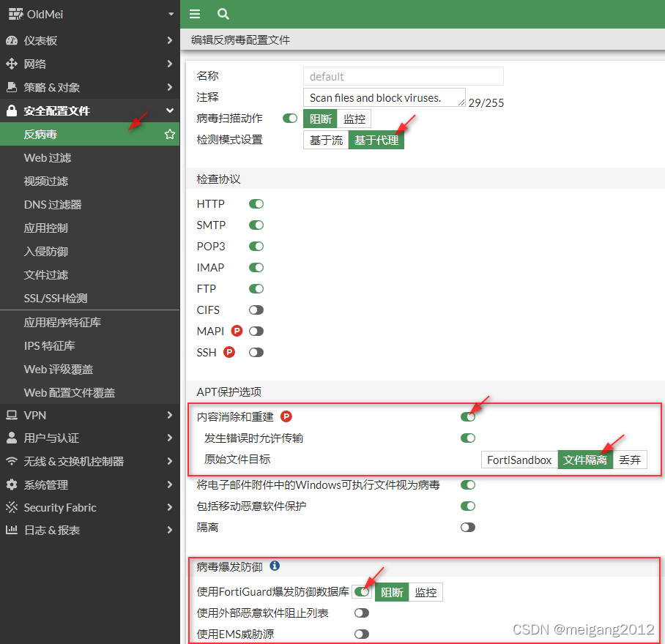Click the search magnifier icon
Image resolution: width=665 pixels, height=644 pixels.
[223, 14]
